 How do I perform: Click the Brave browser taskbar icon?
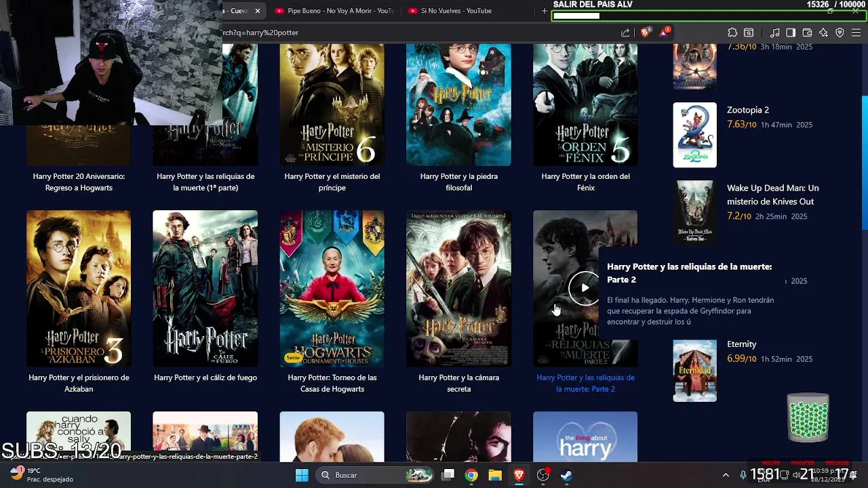(519, 475)
